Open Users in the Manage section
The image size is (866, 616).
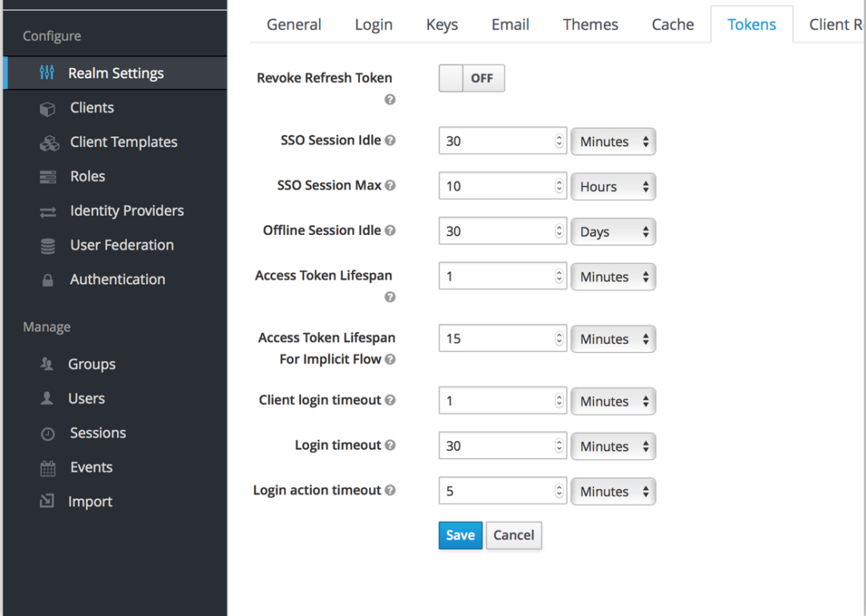coord(87,399)
